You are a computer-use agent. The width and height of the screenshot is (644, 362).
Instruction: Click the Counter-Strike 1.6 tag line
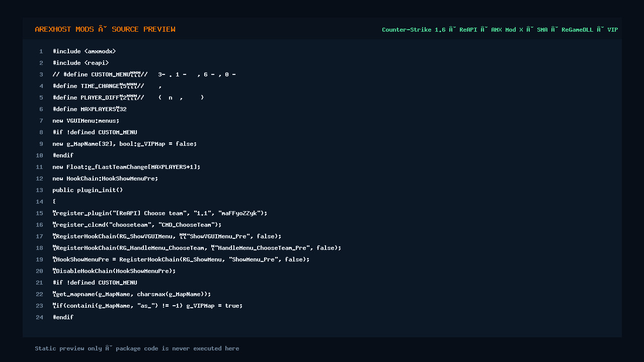500,30
